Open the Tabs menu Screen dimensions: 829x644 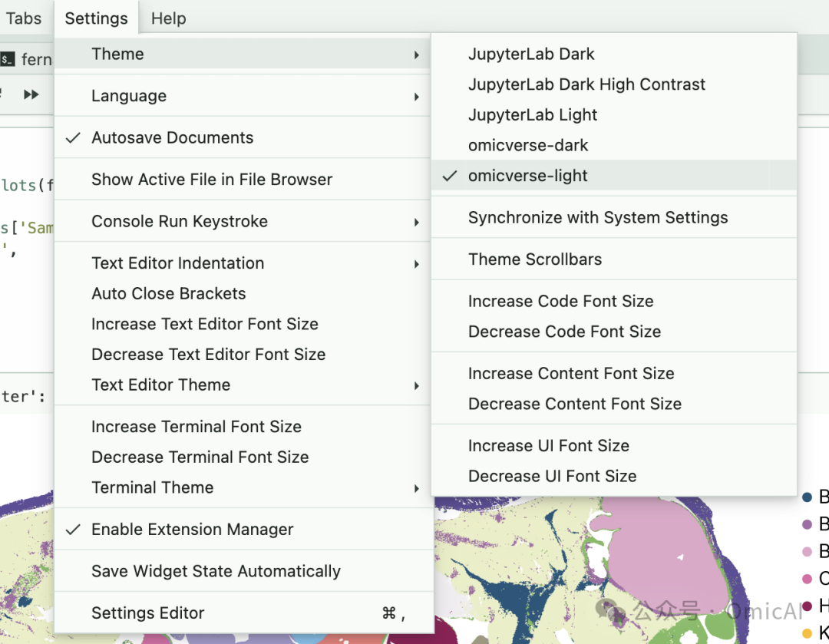point(23,18)
